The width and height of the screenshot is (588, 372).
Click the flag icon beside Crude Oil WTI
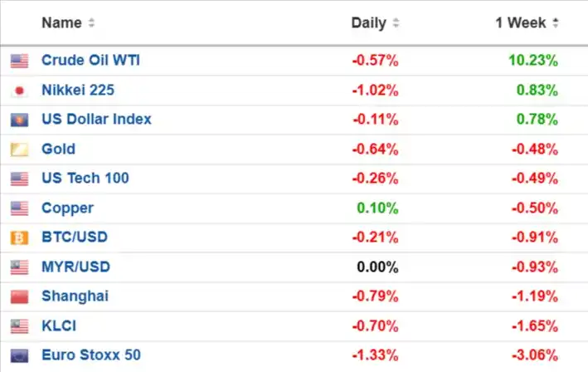click(19, 61)
